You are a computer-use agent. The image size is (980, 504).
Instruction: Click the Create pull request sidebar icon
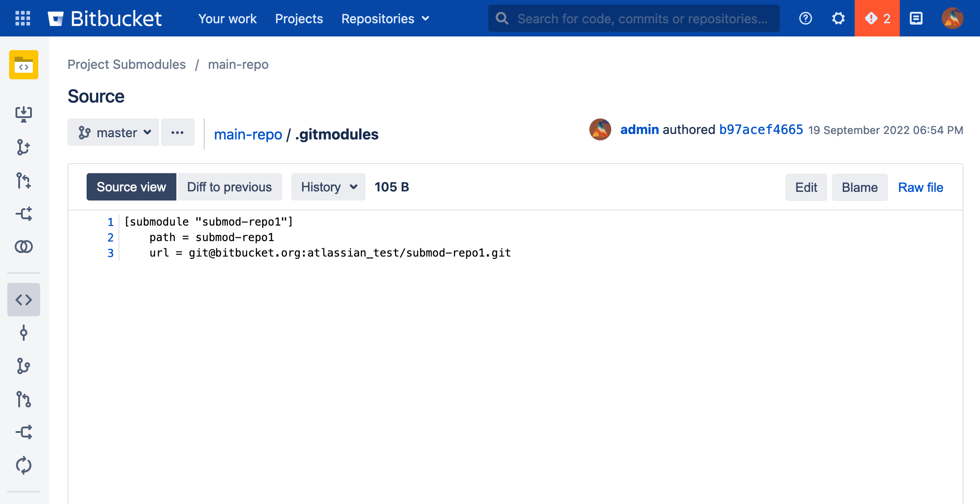coord(24,180)
